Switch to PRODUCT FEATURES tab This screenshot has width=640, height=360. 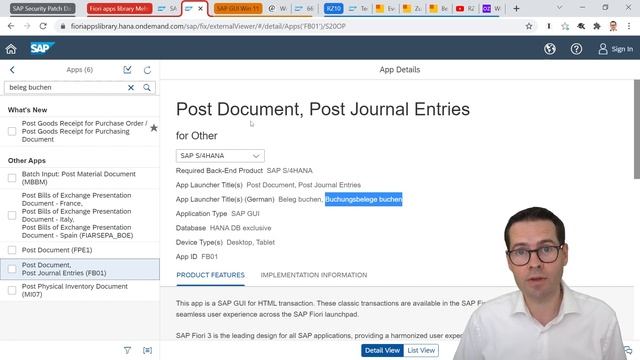211,275
